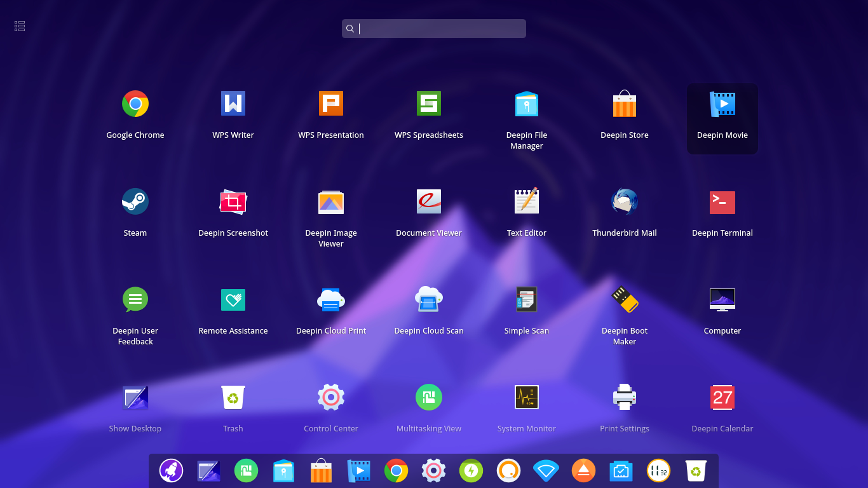The width and height of the screenshot is (868, 488).
Task: Start Simple Scan
Action: point(526,299)
